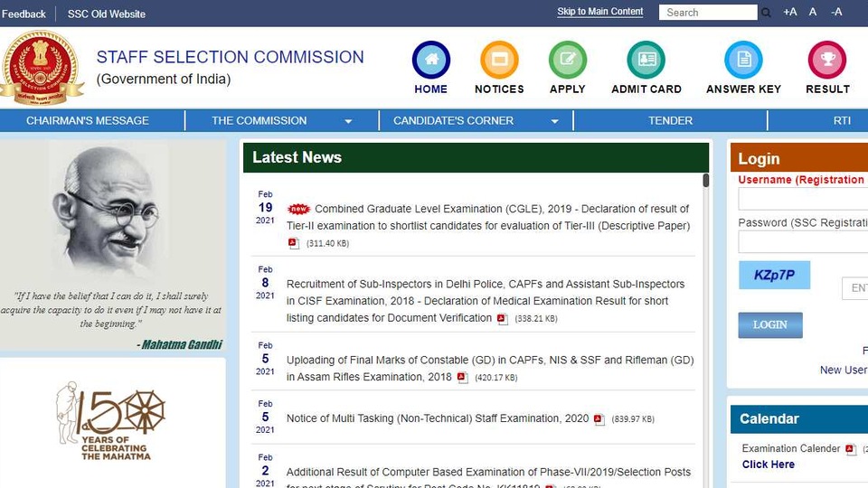
Task: Click the HOME circular icon
Action: click(430, 60)
